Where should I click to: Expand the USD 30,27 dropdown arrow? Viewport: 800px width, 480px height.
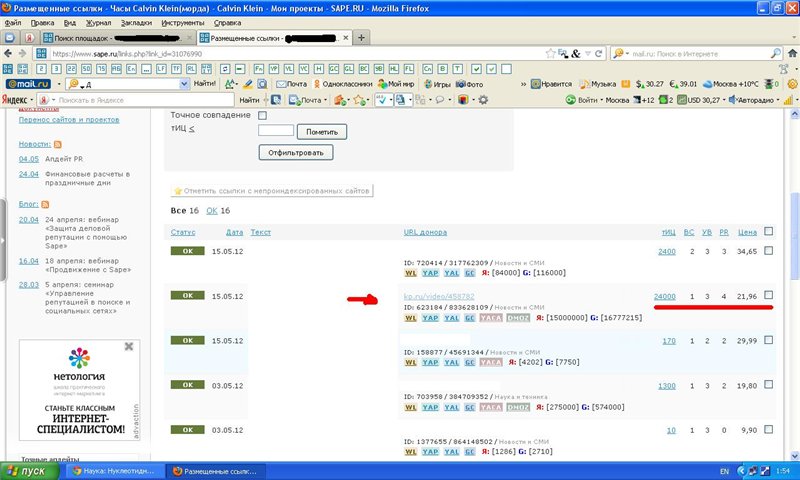tap(723, 100)
